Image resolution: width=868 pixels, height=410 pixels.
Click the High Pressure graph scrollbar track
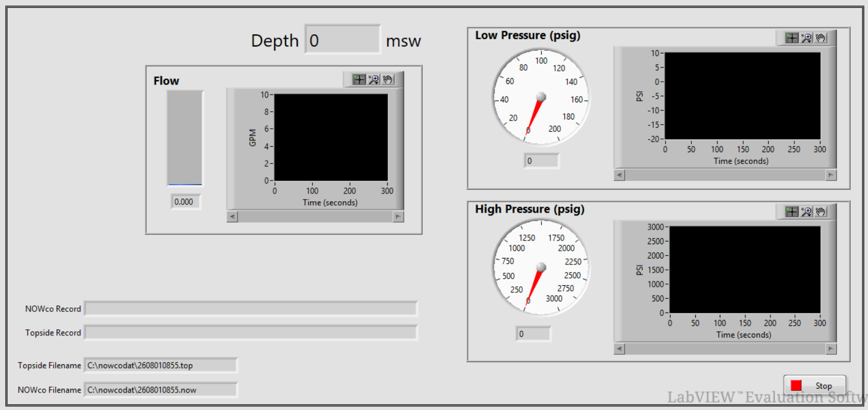coord(725,349)
